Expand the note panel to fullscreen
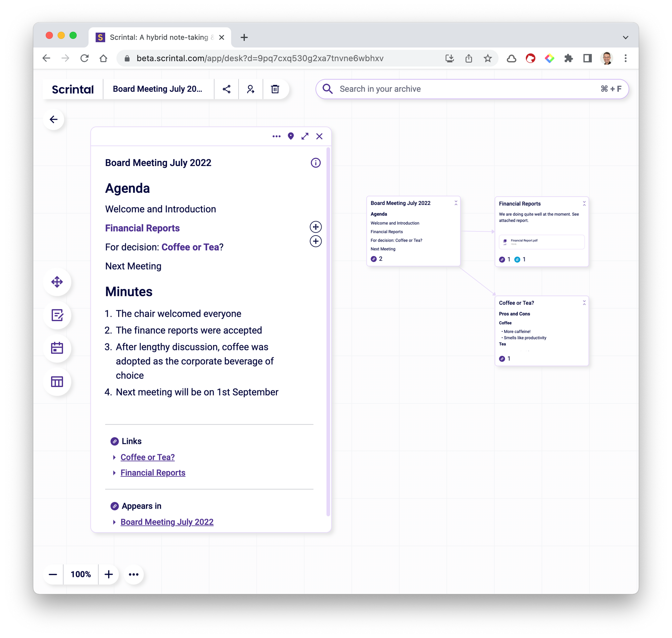Viewport: 672px width, 638px height. click(305, 136)
